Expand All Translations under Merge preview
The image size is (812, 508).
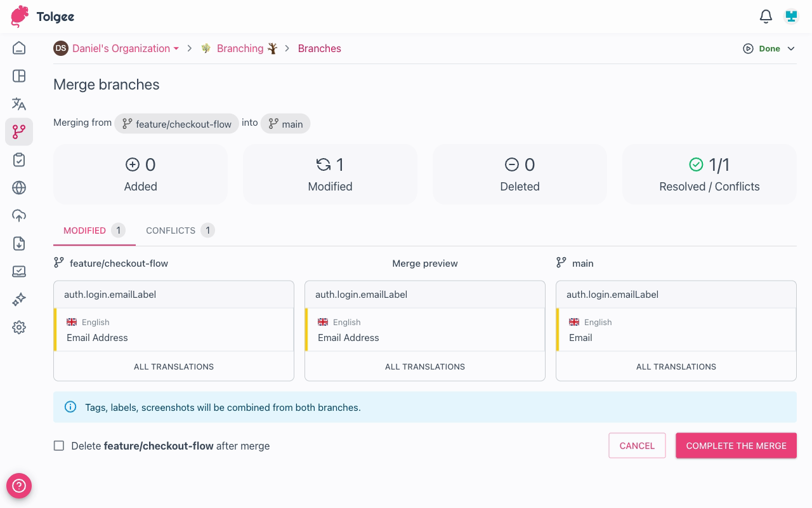[424, 366]
